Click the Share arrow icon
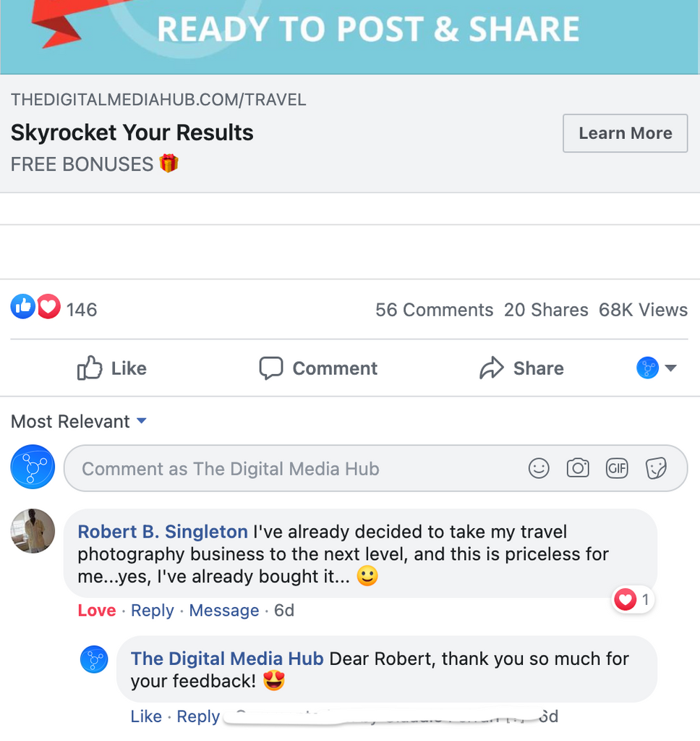Screen dimensions: 700x741 (492, 368)
